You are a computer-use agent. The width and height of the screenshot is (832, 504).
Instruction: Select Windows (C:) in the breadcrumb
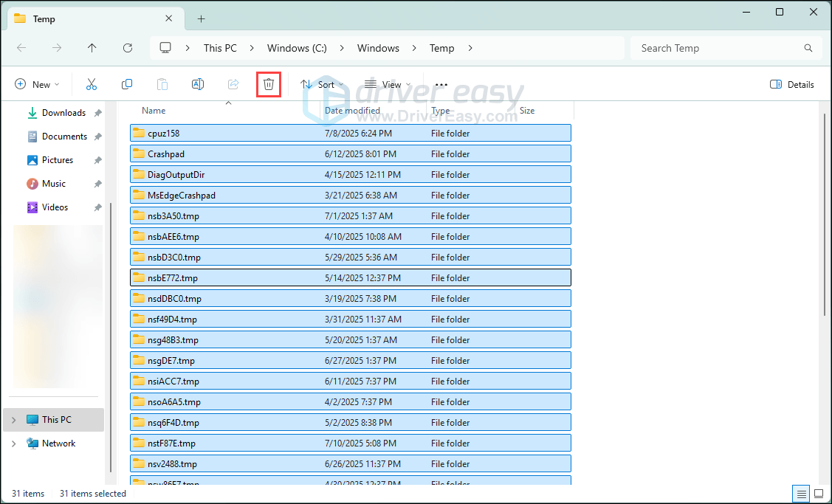pos(297,48)
